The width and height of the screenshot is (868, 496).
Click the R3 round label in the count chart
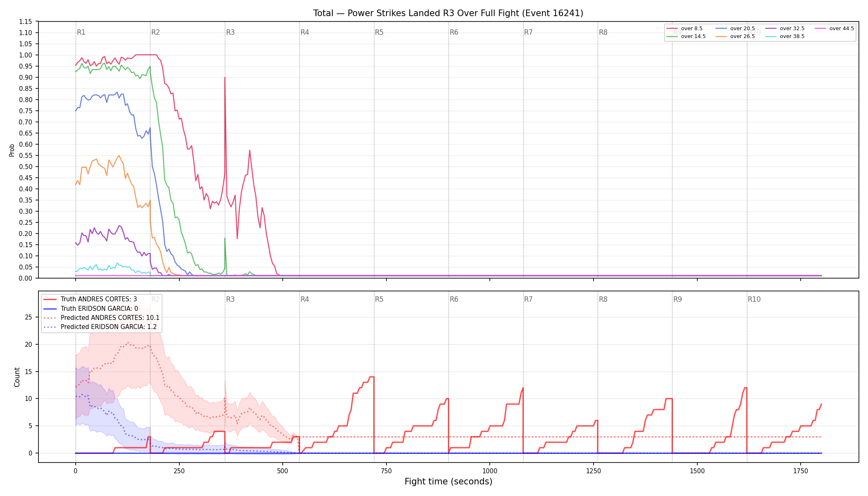tap(230, 299)
